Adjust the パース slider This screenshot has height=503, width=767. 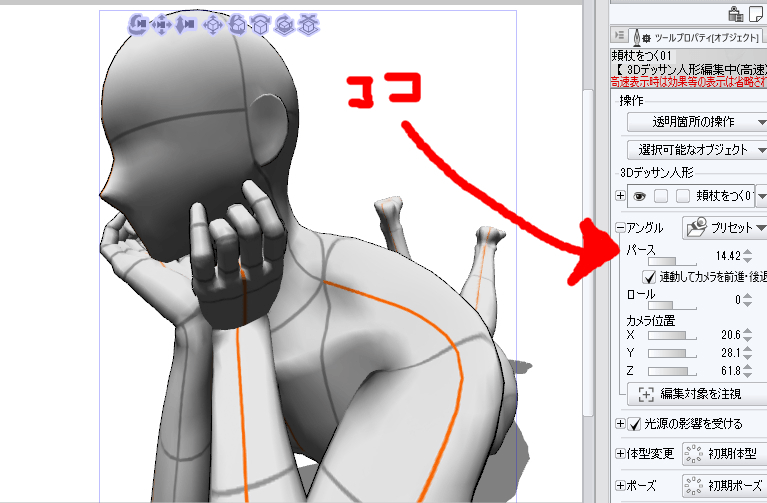[x=672, y=262]
